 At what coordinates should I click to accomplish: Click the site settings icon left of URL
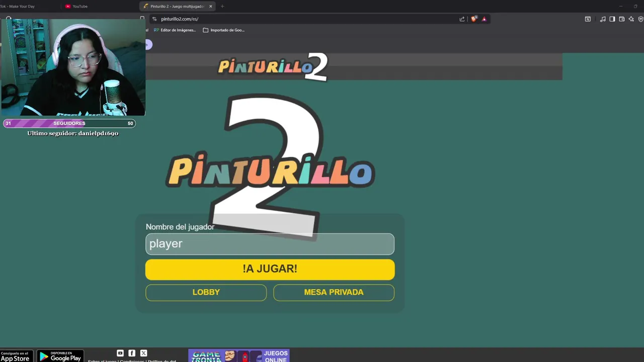[x=154, y=19]
